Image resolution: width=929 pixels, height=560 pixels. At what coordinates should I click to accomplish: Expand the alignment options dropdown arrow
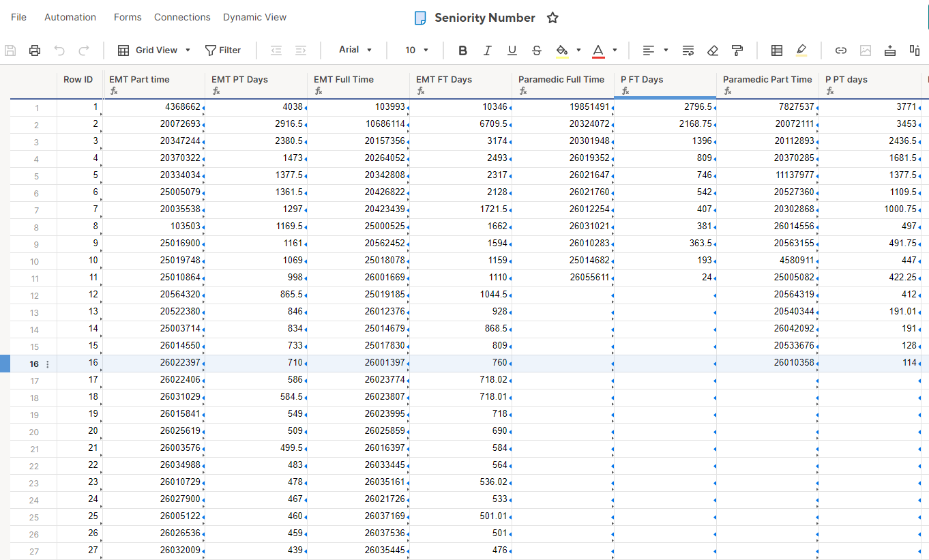(x=666, y=50)
